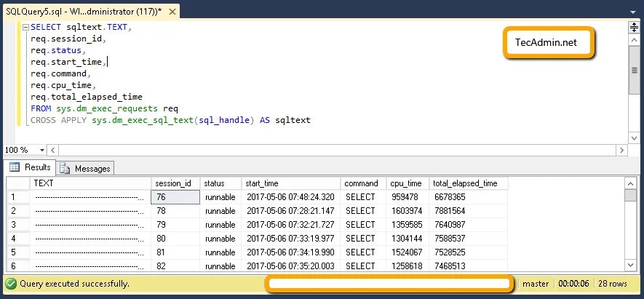Image resolution: width=644 pixels, height=299 pixels.
Task: Click the 28 rows status entry
Action: click(x=613, y=284)
